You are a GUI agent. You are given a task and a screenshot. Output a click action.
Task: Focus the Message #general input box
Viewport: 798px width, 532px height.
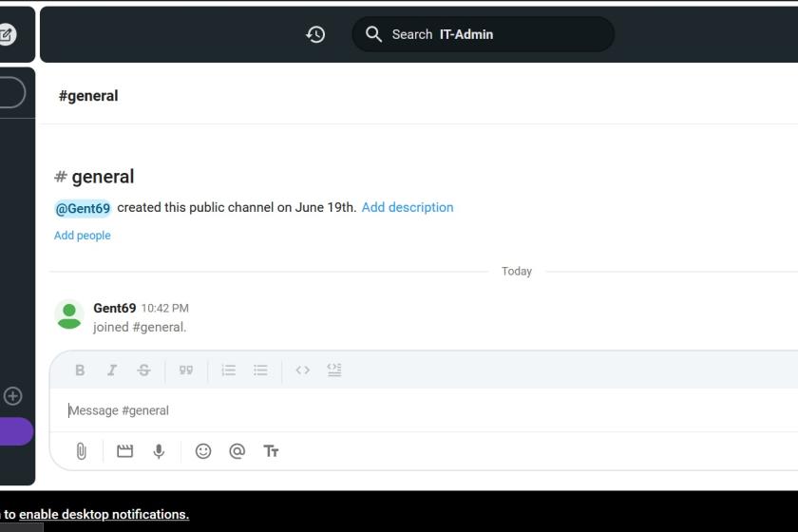(x=424, y=410)
